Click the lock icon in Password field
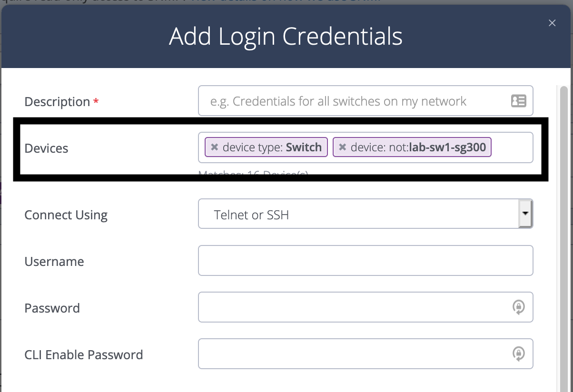 coord(518,307)
